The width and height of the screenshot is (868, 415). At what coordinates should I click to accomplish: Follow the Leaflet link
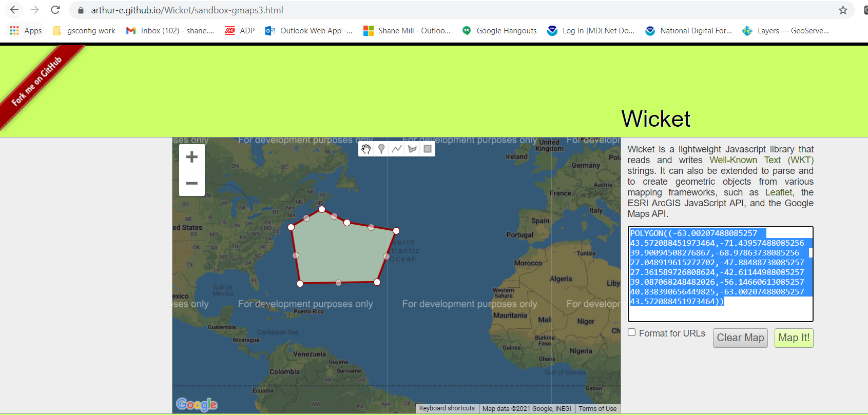[x=779, y=192]
